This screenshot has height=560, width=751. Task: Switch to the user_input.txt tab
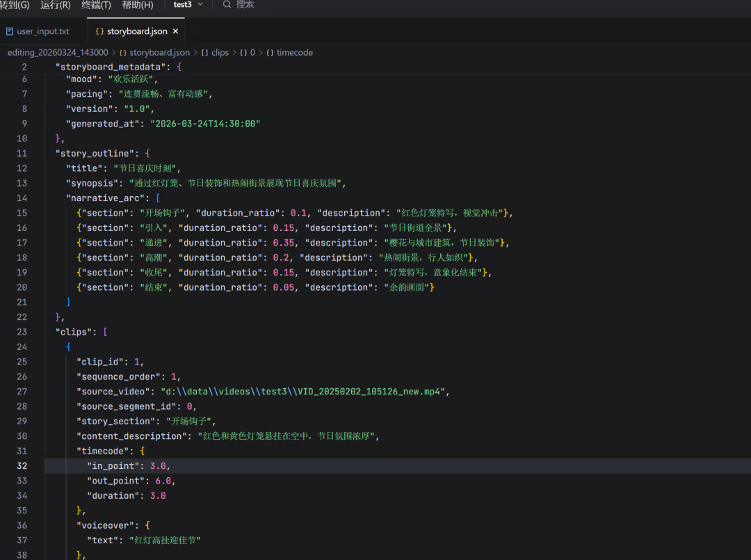pyautogui.click(x=42, y=31)
